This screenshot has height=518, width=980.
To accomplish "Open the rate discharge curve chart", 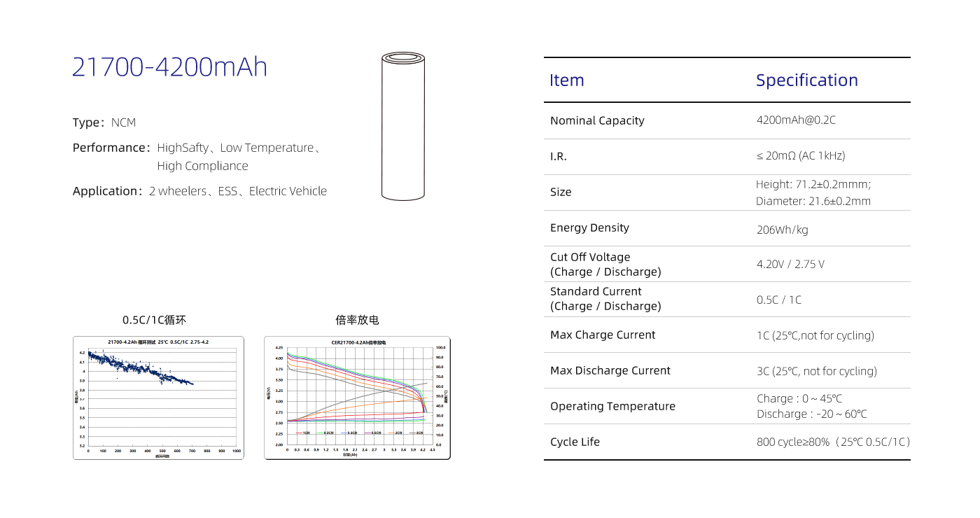I will pyautogui.click(x=357, y=398).
